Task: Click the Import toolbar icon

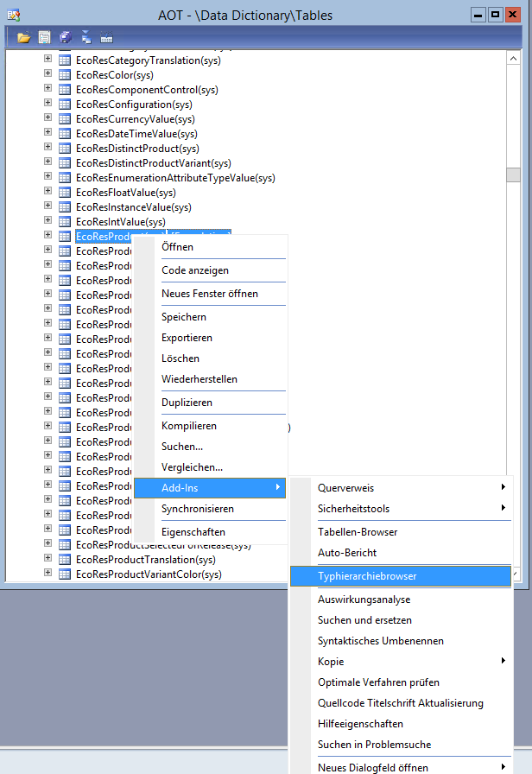Action: tap(86, 37)
